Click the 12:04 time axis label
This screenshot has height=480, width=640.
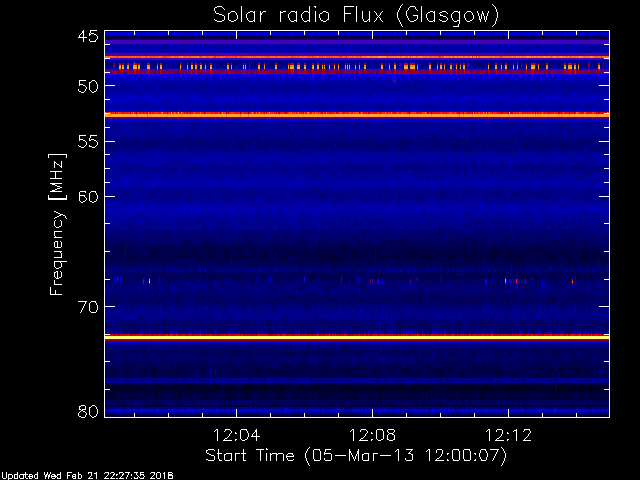tap(236, 435)
